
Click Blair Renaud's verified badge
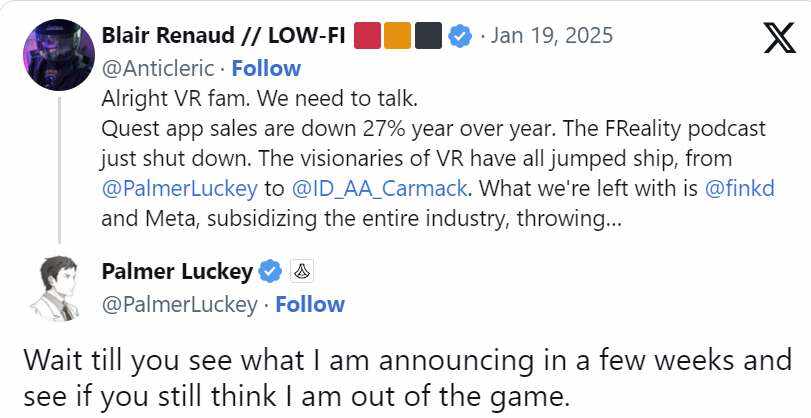click(x=460, y=37)
